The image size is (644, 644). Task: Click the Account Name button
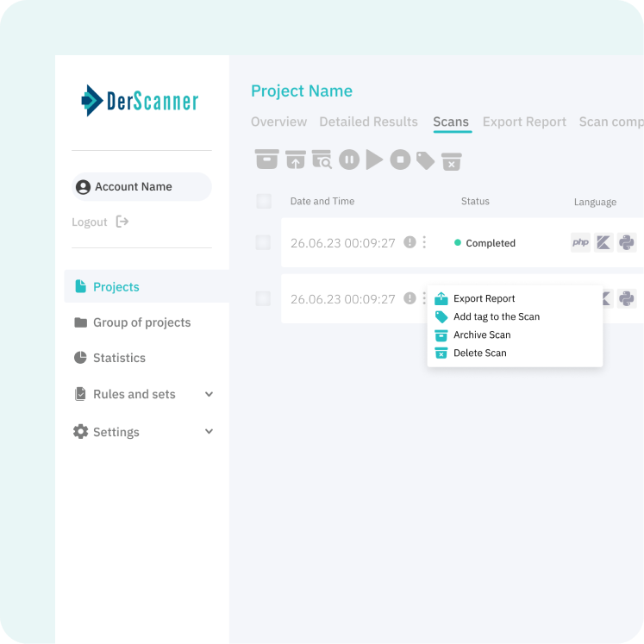(141, 186)
